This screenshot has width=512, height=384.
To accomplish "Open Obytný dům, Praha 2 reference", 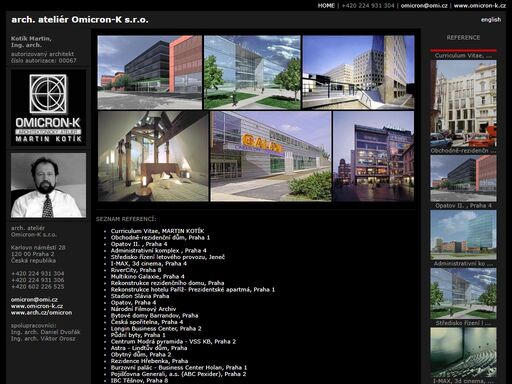I will point(141,355).
